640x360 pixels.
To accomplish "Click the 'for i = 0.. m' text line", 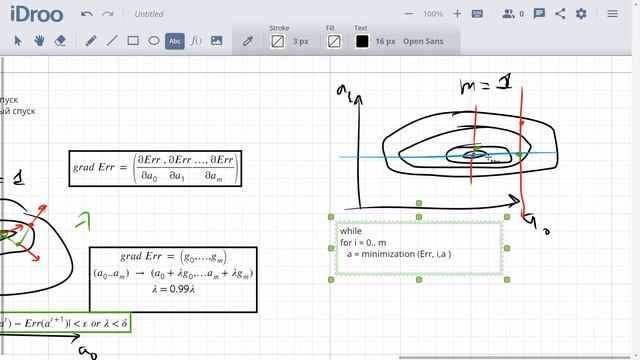I will click(x=363, y=242).
